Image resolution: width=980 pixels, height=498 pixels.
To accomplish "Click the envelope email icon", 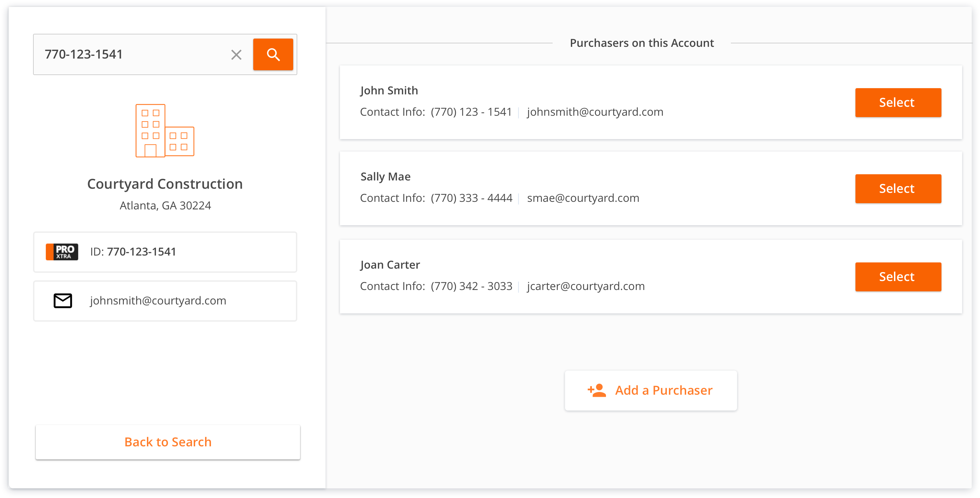I will click(63, 301).
